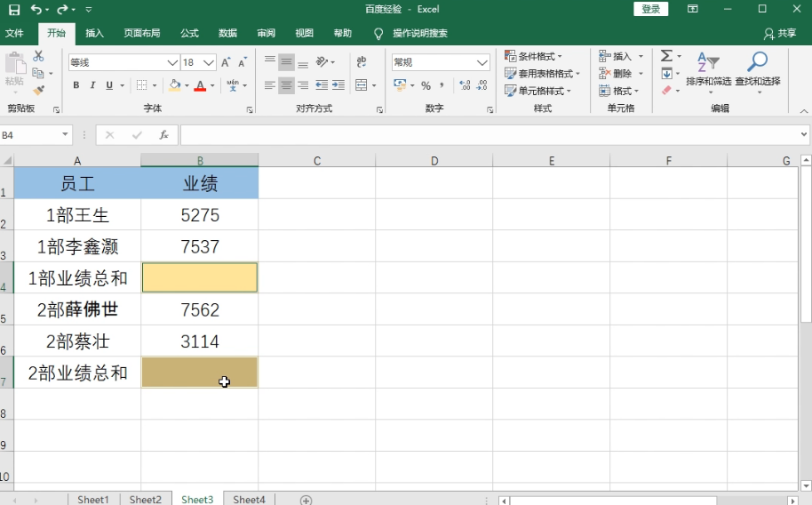Screen dimensions: 812x505
Task: Click the text orientation icon
Action: tap(322, 61)
